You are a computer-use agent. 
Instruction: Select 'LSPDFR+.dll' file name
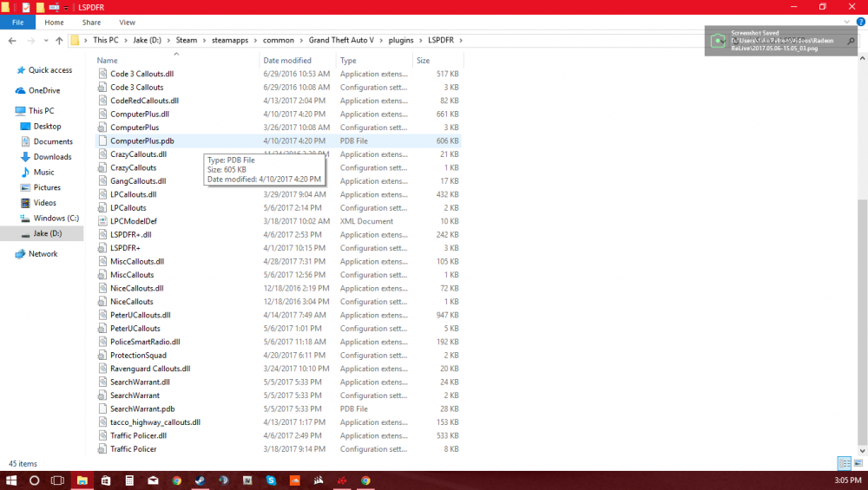coord(131,234)
